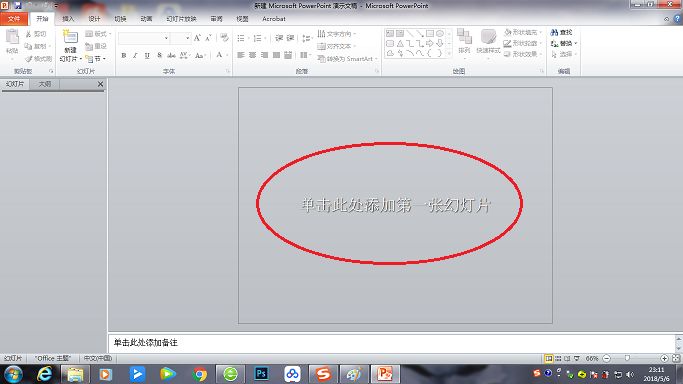683x384 pixels.
Task: Click the Cut scissors icon
Action: [x=28, y=34]
